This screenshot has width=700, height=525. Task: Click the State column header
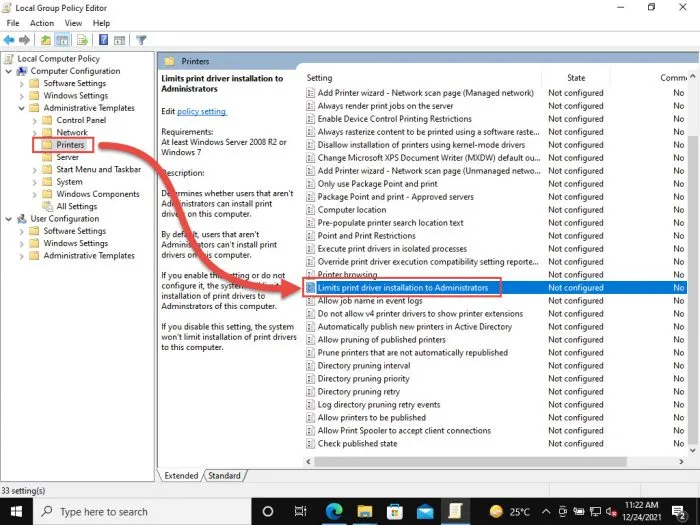point(576,78)
